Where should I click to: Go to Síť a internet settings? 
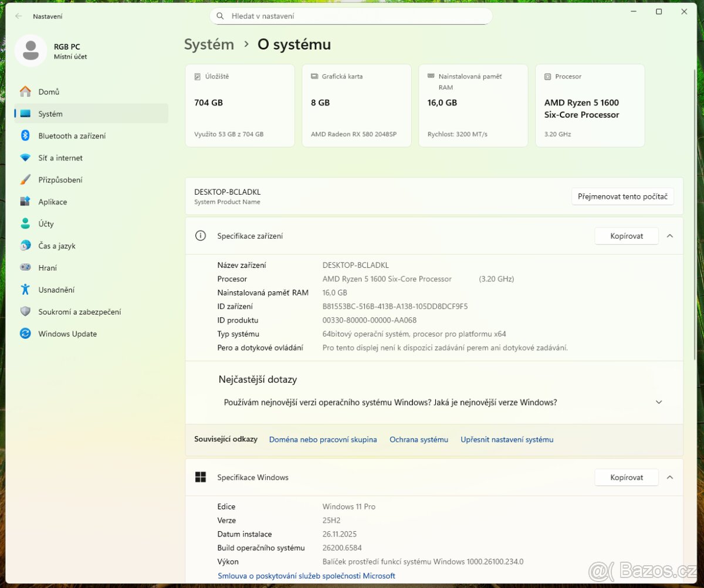point(60,158)
